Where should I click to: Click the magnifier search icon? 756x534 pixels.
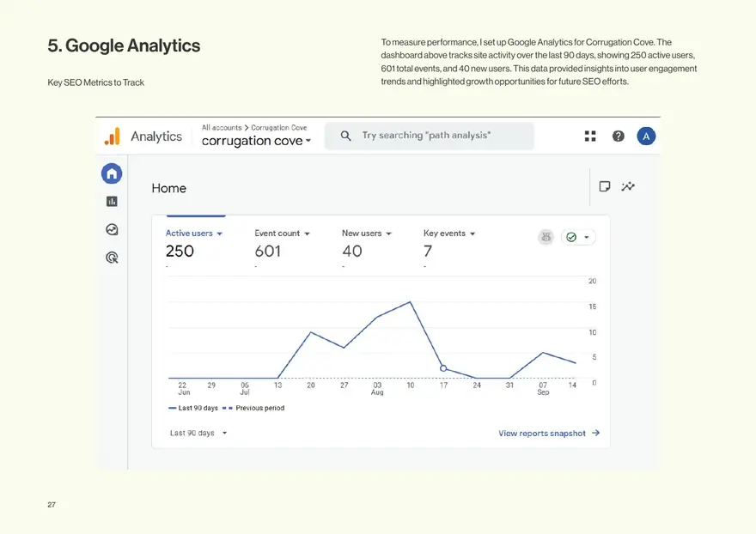(x=345, y=136)
